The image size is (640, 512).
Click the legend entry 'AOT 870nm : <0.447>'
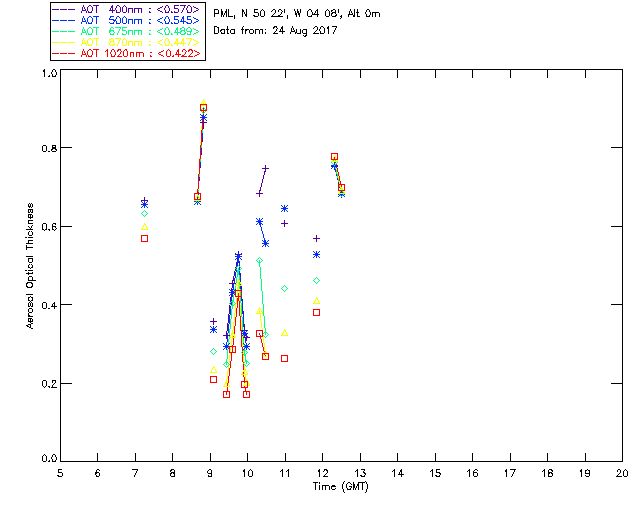click(127, 42)
